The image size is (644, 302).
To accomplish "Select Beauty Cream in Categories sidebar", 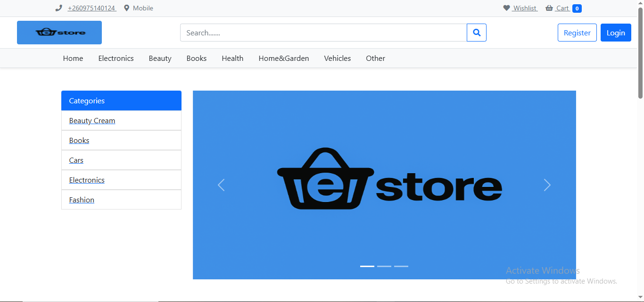I will 92,120.
